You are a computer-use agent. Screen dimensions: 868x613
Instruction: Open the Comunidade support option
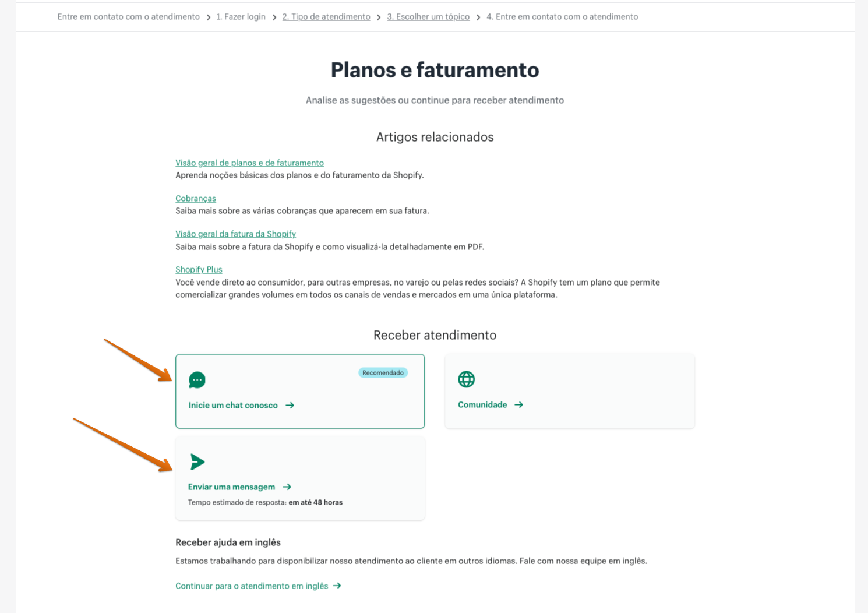tap(482, 405)
